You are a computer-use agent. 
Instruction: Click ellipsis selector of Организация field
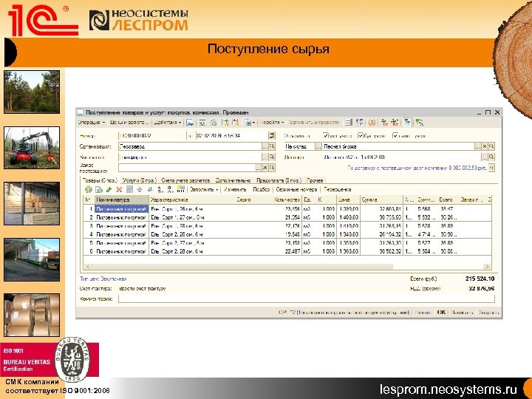point(265,146)
